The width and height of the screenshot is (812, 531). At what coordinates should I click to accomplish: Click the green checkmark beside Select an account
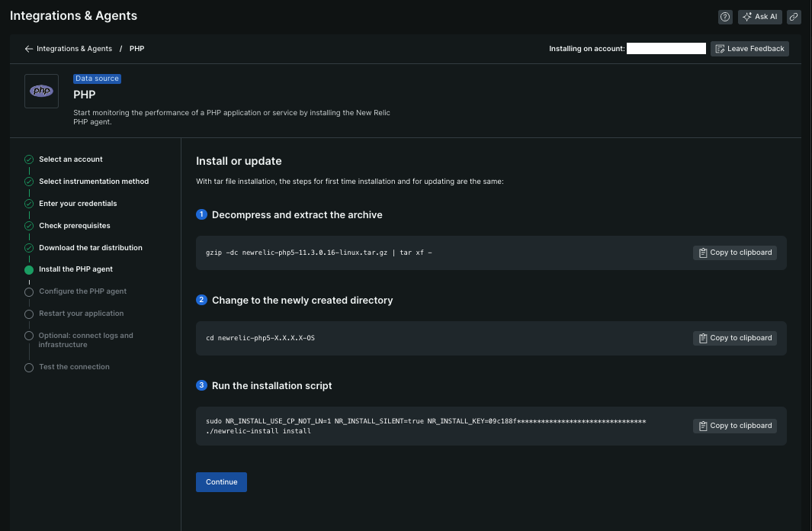pos(29,159)
